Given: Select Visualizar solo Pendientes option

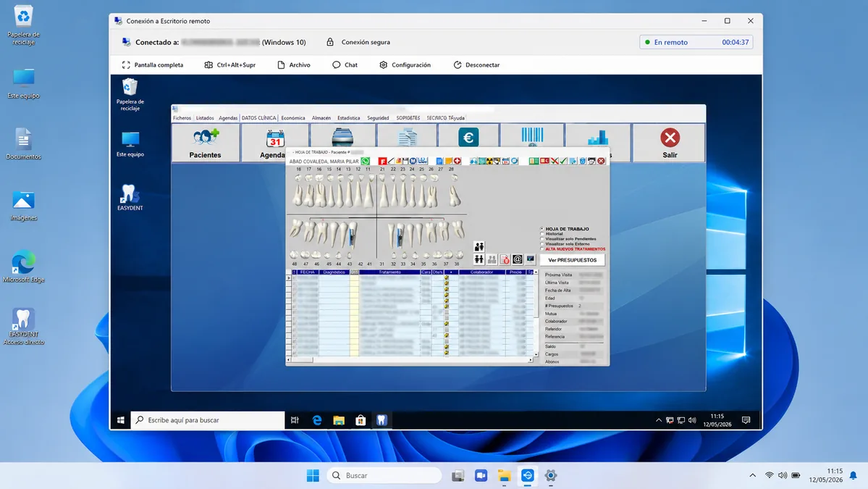Looking at the screenshot, I should (x=542, y=238).
